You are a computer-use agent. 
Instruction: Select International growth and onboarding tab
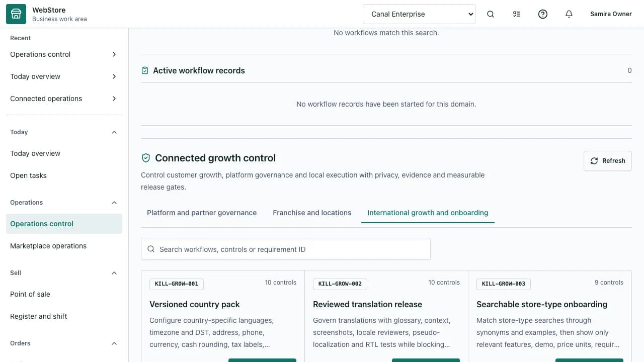(x=428, y=213)
